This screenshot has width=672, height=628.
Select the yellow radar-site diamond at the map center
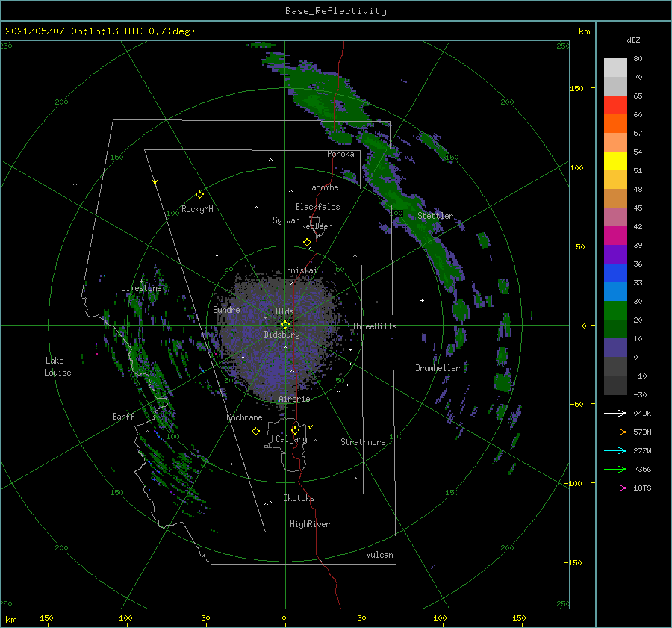pos(285,325)
